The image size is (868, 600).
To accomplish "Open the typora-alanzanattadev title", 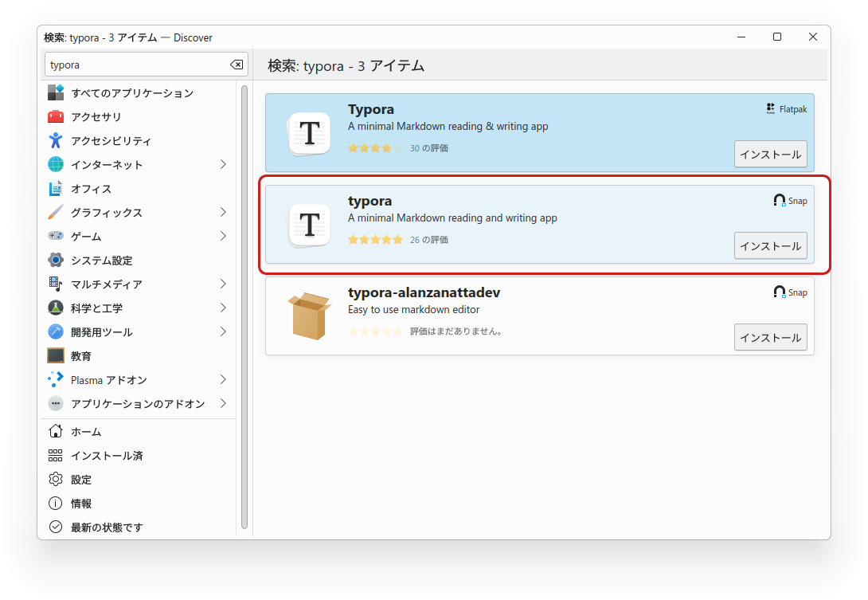I will coord(424,292).
